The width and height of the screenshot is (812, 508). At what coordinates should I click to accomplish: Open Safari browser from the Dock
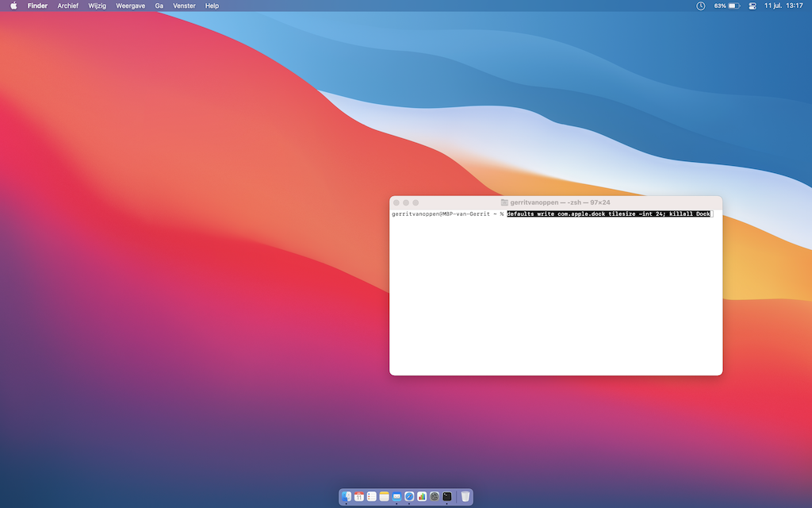pos(409,497)
